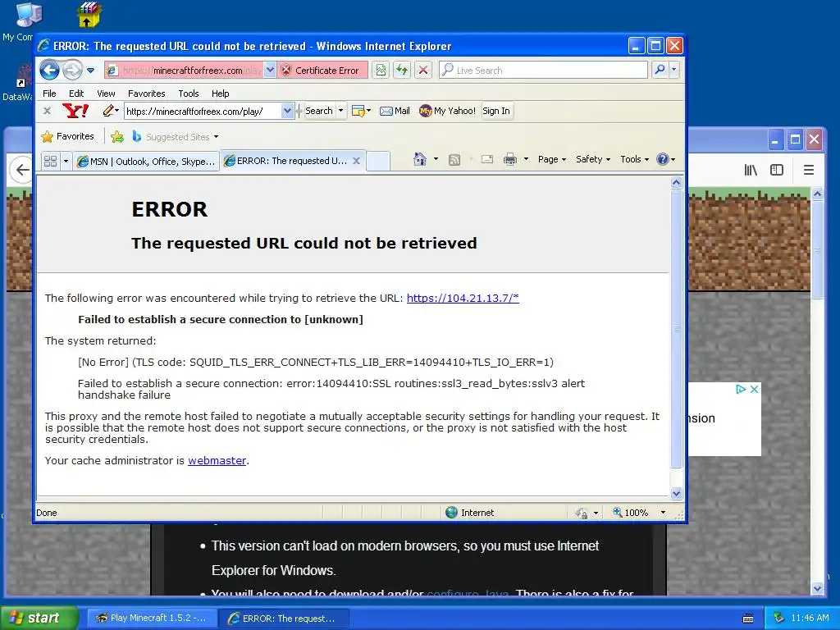Open My Yahoo! from toolbar

tap(447, 111)
